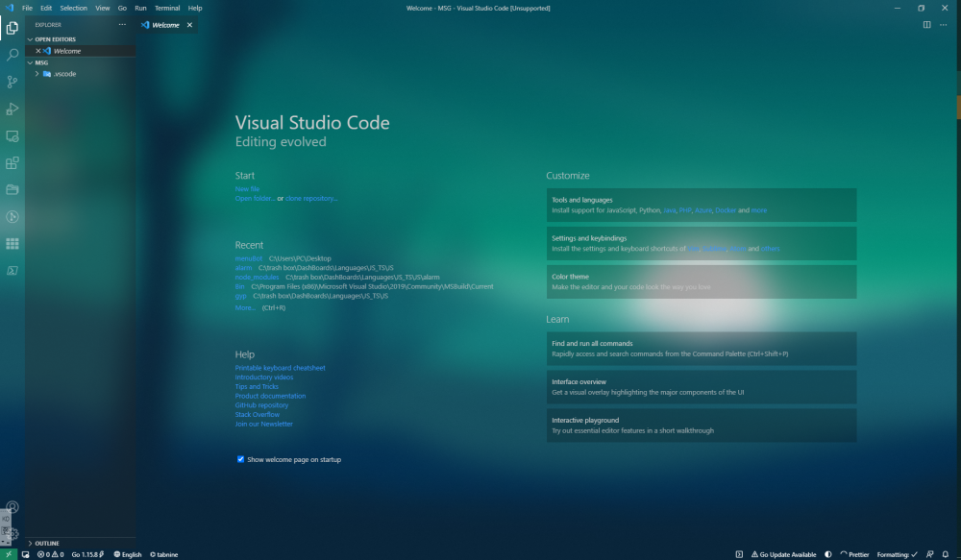
Task: Open Introductory videos link
Action: tap(264, 377)
